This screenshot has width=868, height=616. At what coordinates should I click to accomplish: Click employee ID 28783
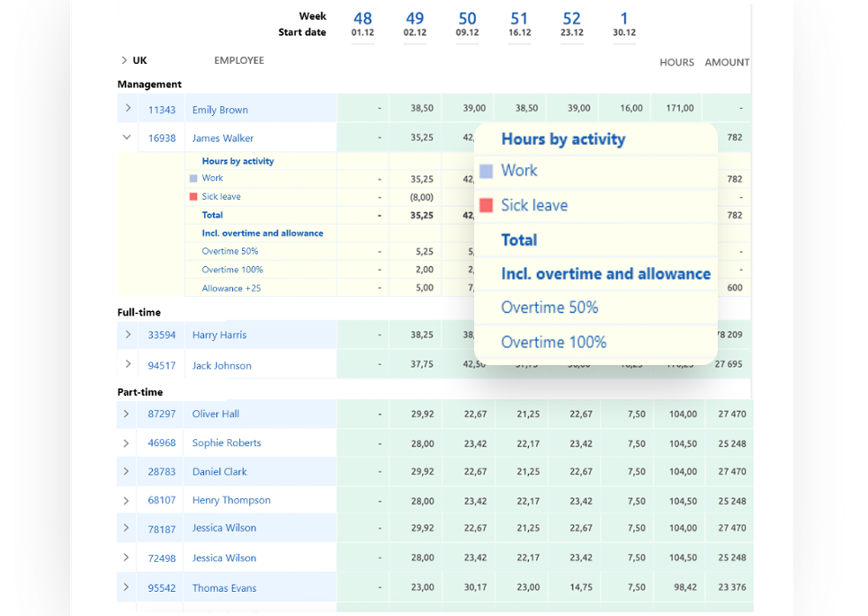coord(162,471)
